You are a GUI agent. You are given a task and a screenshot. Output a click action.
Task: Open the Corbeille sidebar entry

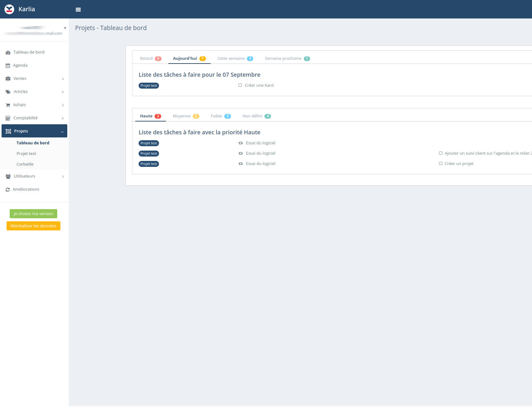(25, 164)
